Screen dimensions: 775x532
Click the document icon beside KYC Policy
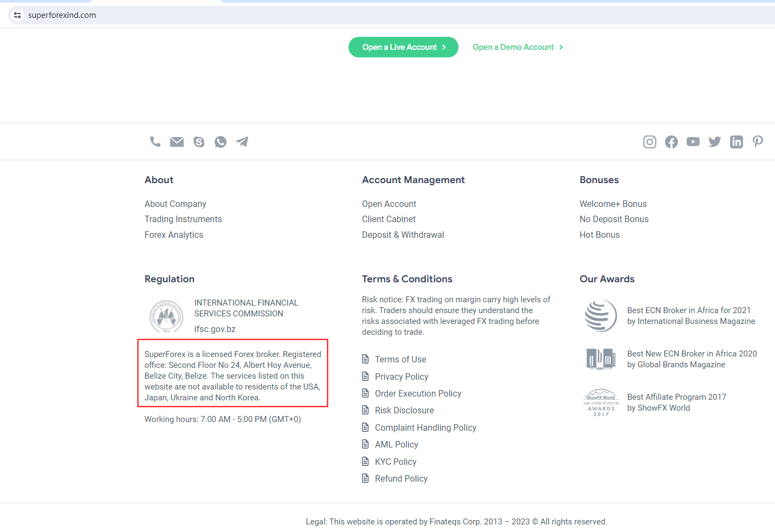[x=365, y=462]
